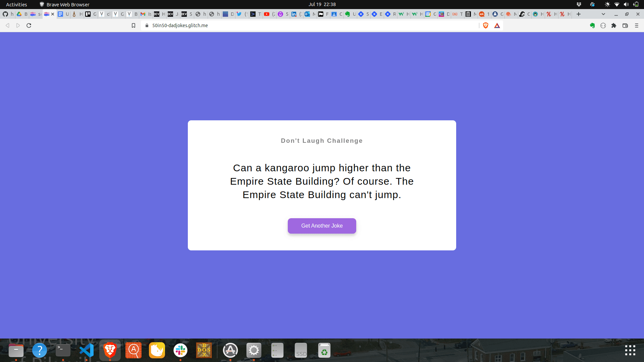Switch to the Gmail tab
644x362 pixels.
(x=143, y=14)
